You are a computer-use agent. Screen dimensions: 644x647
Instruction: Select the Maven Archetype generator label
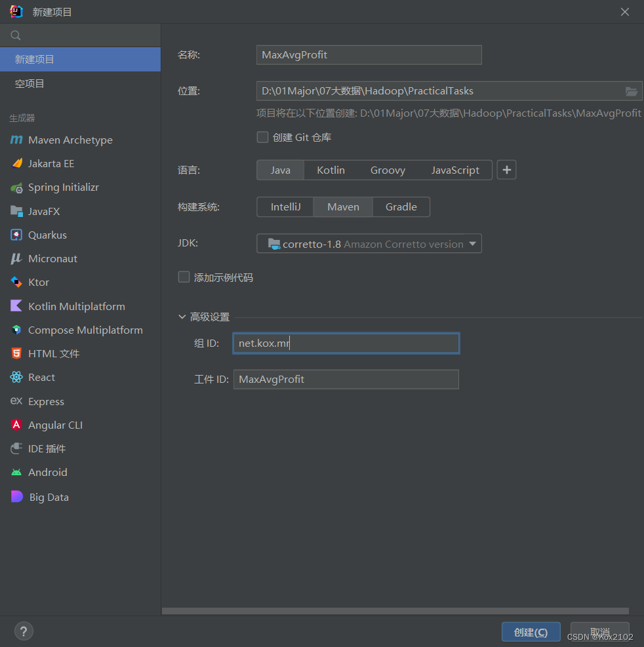[70, 140]
